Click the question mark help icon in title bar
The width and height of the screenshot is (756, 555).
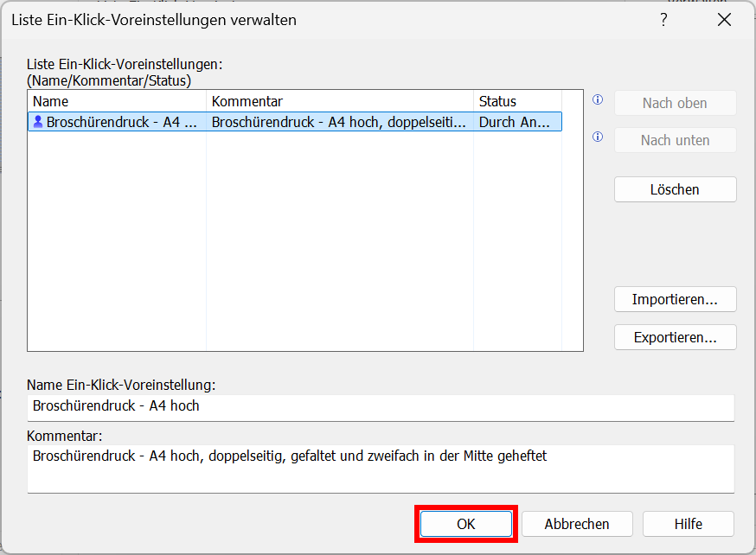(x=663, y=20)
